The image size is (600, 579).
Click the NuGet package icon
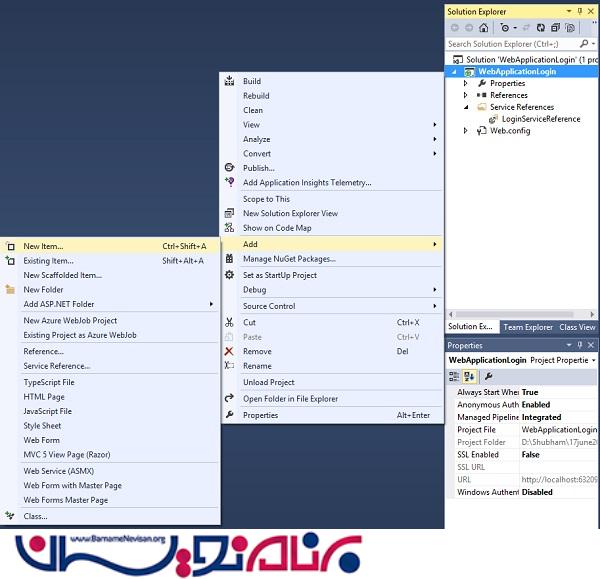229,259
